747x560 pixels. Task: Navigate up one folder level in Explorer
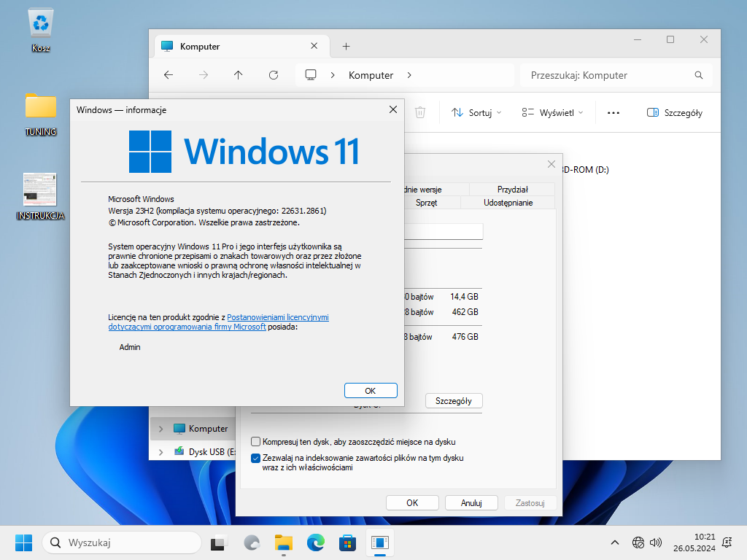click(x=239, y=75)
